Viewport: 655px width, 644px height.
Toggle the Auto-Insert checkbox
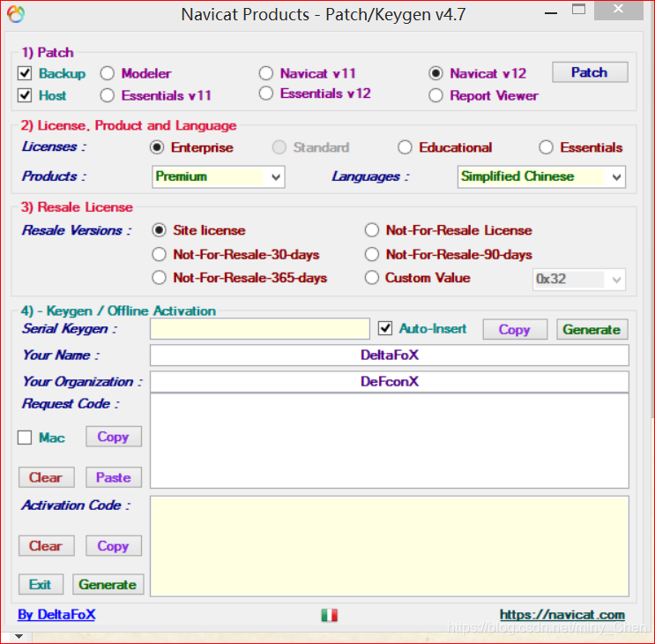point(385,328)
